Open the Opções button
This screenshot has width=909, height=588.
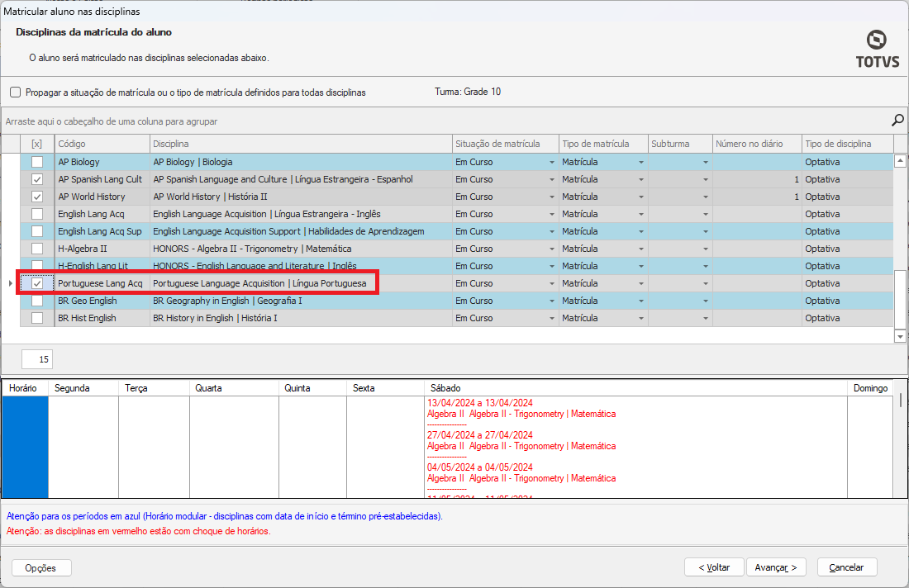(x=41, y=567)
